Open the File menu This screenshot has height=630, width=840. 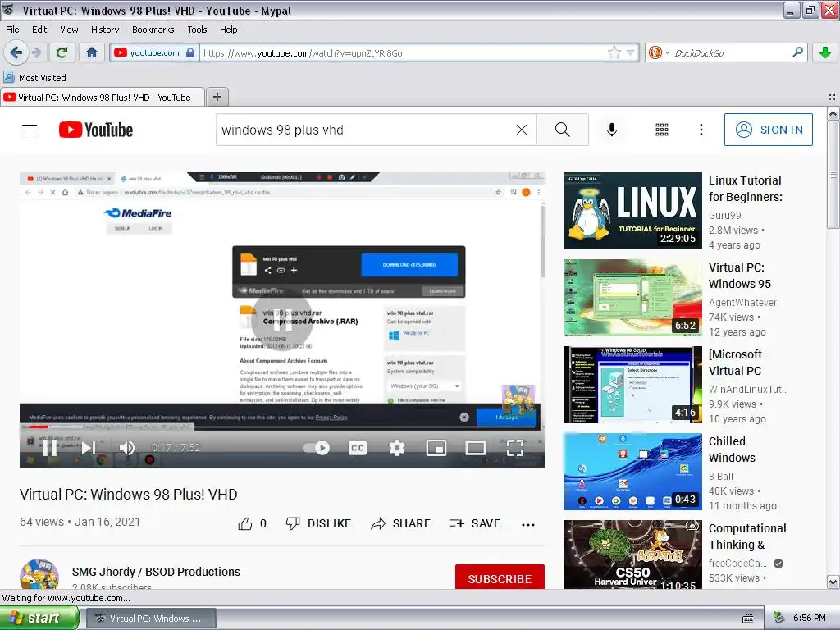(x=11, y=30)
